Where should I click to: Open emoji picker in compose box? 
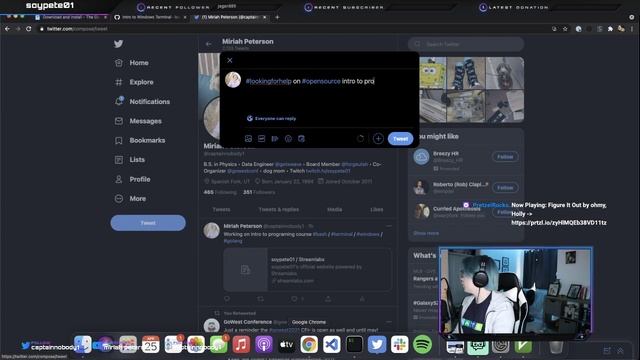click(x=288, y=139)
